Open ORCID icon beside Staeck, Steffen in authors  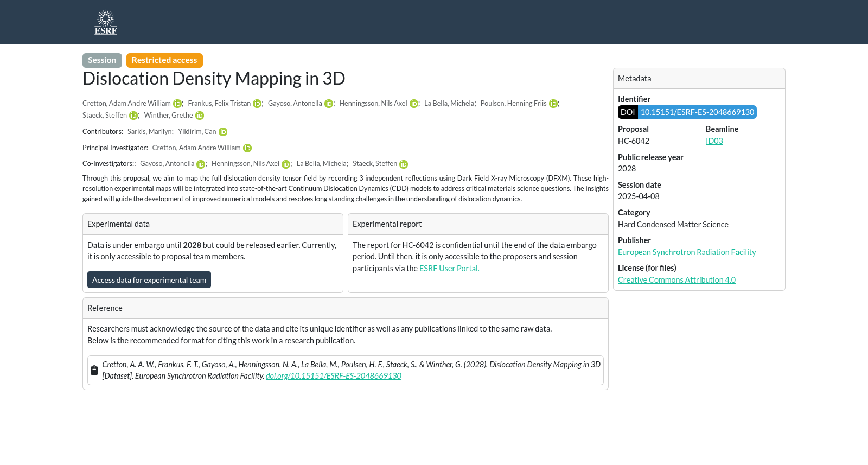pos(133,116)
